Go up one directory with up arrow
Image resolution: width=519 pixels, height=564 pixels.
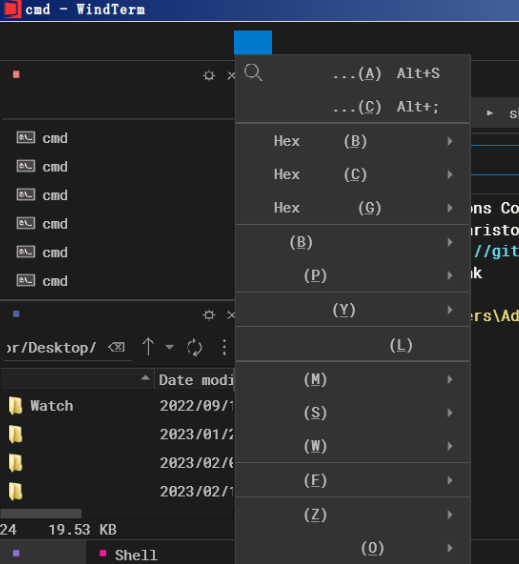(x=148, y=347)
